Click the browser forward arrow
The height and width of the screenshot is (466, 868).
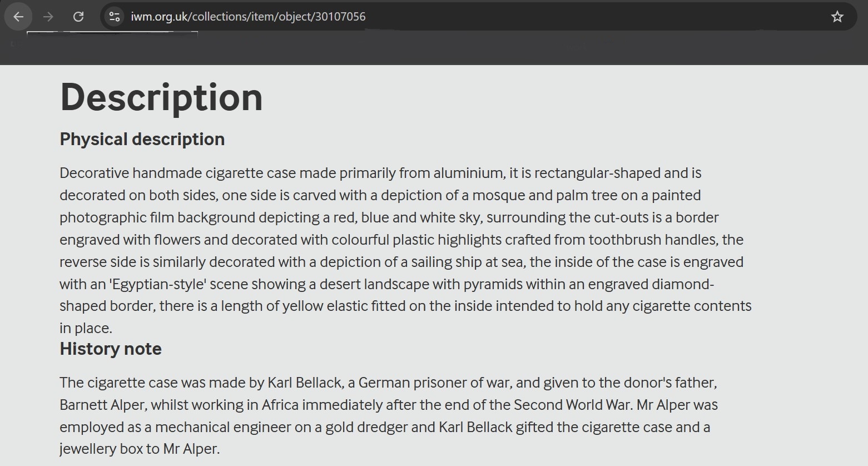[x=48, y=17]
